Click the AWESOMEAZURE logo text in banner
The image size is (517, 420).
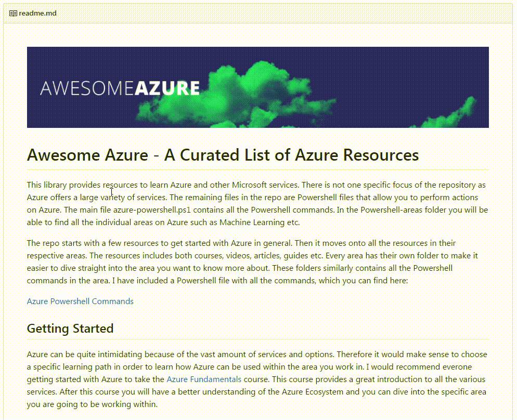pos(120,88)
